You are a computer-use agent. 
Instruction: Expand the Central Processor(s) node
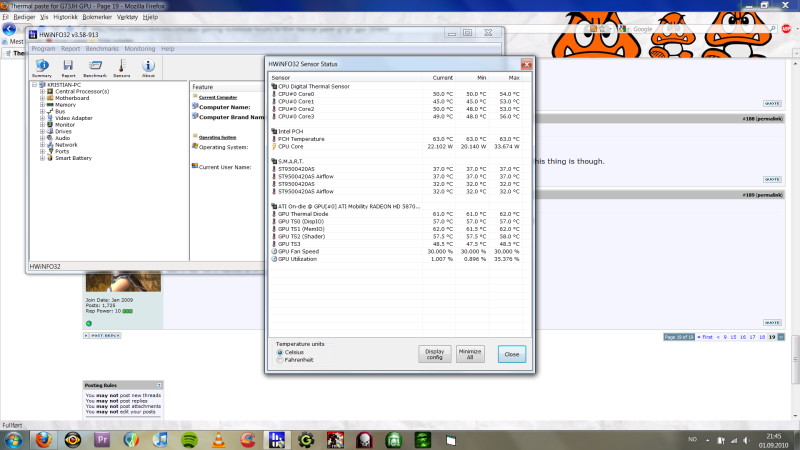click(x=42, y=91)
